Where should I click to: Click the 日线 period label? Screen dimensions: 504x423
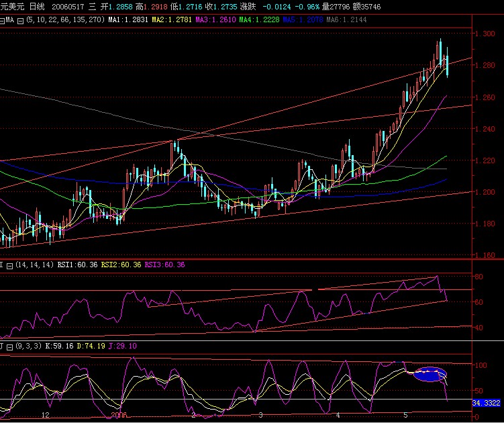pyautogui.click(x=37, y=7)
